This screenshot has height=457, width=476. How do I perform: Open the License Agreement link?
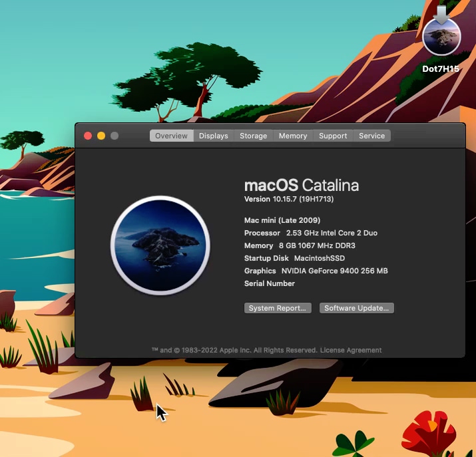[351, 351]
